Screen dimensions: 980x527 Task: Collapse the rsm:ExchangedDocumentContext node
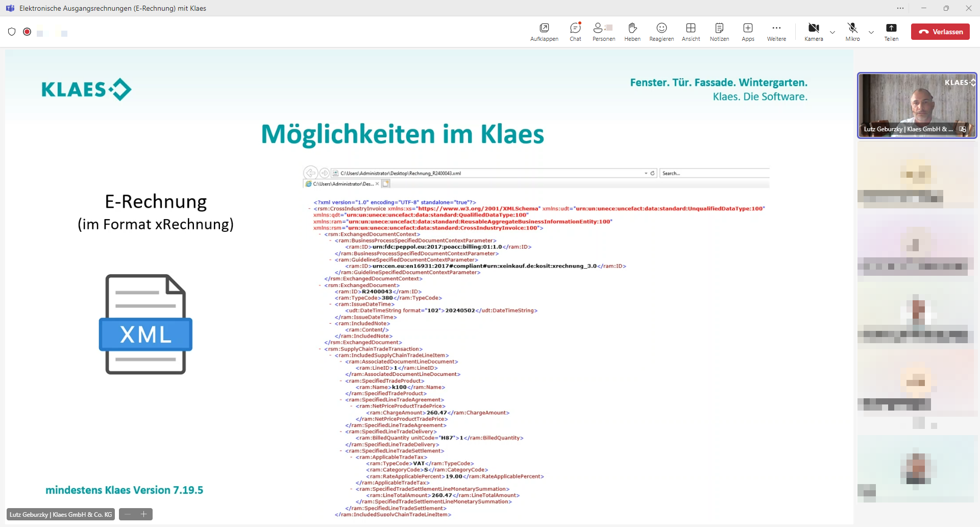coord(320,234)
